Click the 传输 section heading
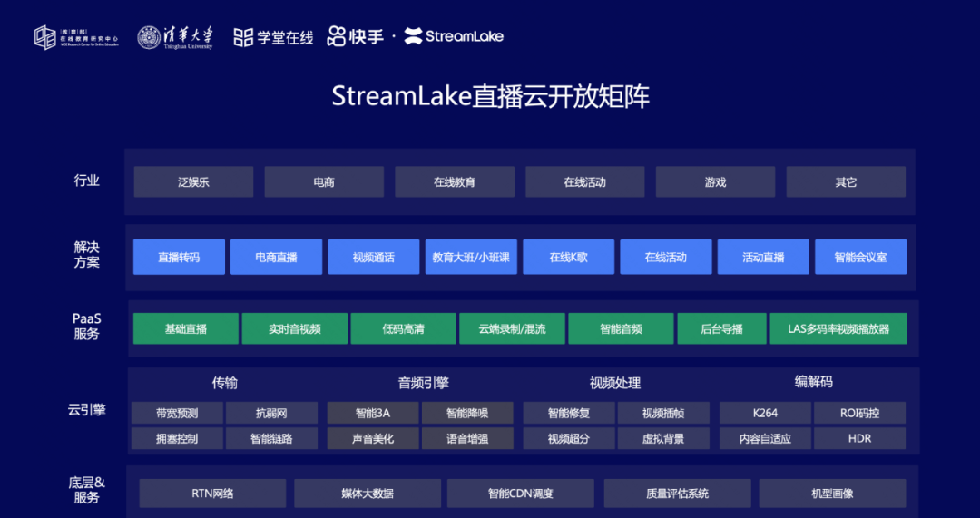The height and width of the screenshot is (518, 980). tap(224, 383)
